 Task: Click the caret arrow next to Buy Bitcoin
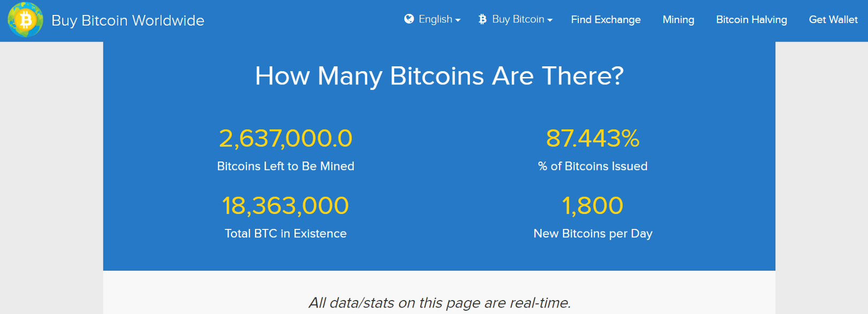coord(549,20)
